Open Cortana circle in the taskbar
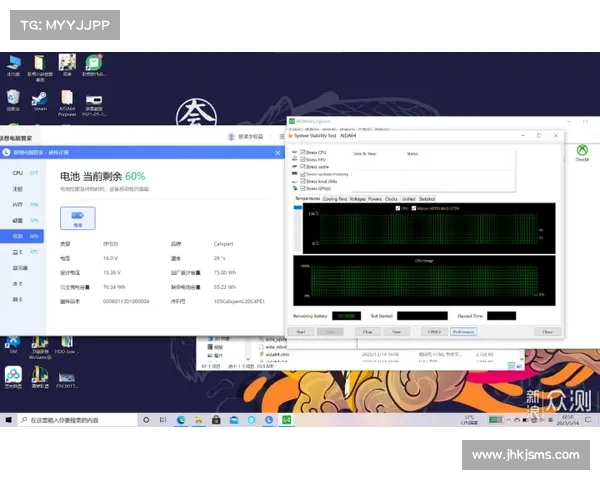The height and width of the screenshot is (480, 600). click(x=146, y=420)
